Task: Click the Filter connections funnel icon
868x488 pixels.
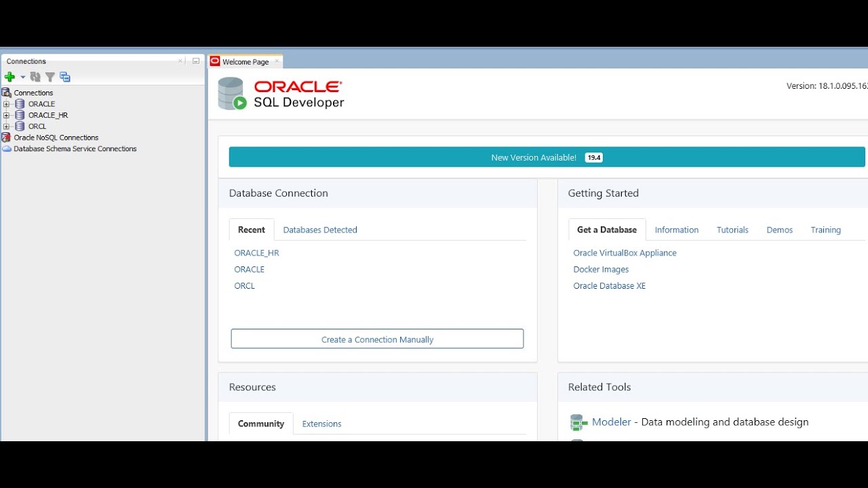Action: coord(50,77)
